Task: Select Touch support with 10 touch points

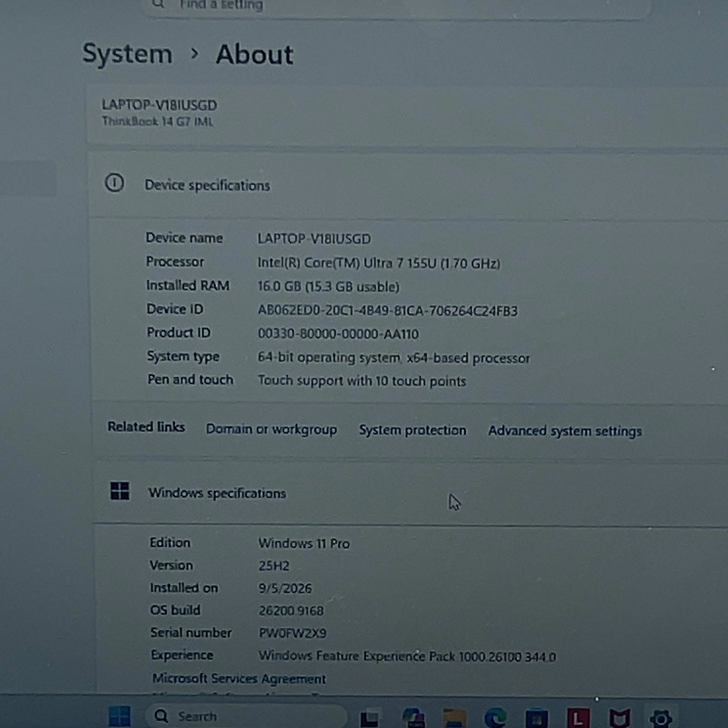Action: pos(362,381)
